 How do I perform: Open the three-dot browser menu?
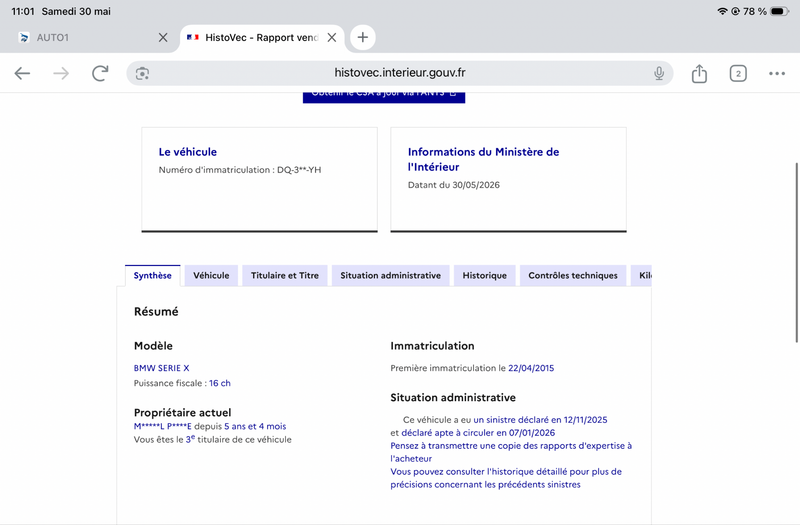pyautogui.click(x=777, y=73)
